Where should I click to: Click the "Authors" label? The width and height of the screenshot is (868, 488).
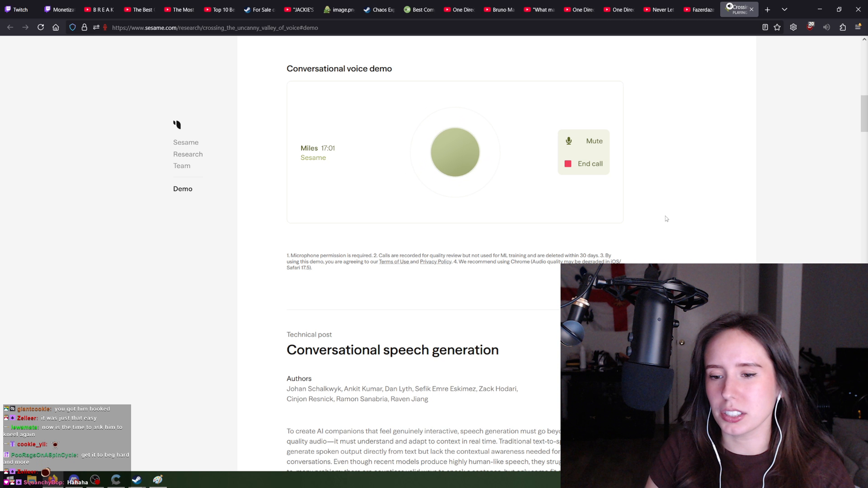299,378
